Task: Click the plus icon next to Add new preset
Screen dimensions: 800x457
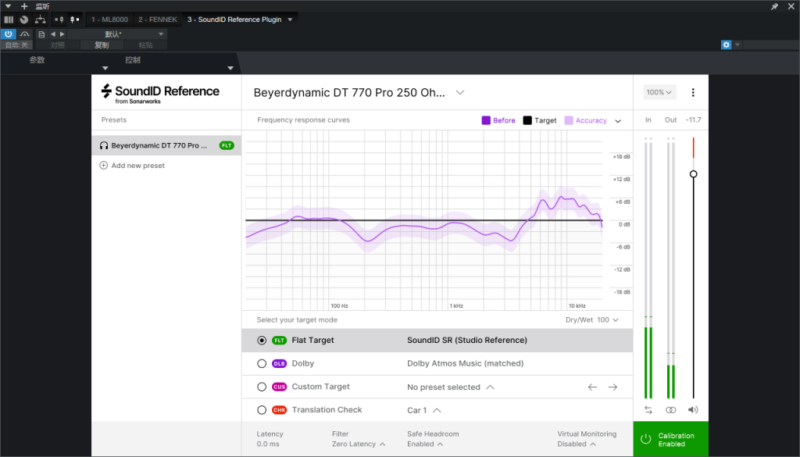Action: tap(104, 165)
